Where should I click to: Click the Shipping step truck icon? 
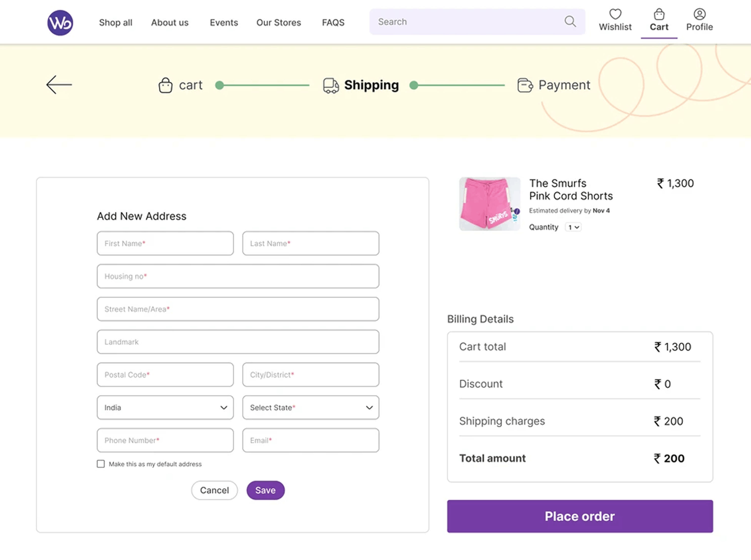pos(331,85)
